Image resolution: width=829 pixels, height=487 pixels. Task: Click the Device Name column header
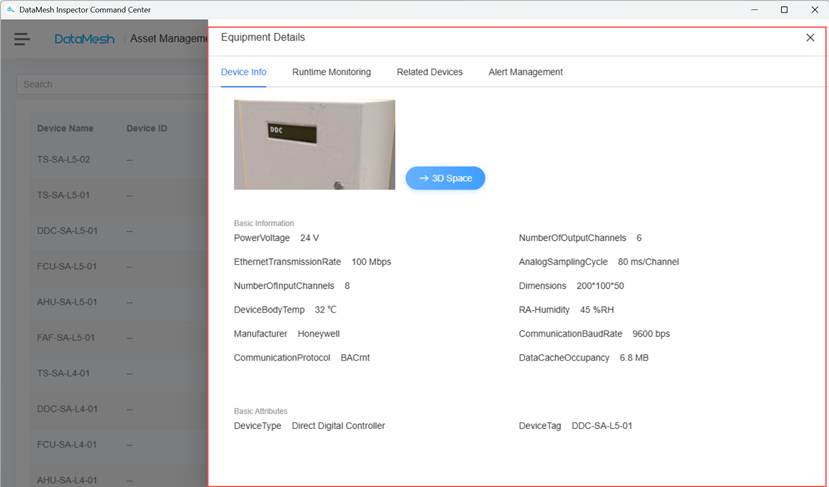point(65,128)
